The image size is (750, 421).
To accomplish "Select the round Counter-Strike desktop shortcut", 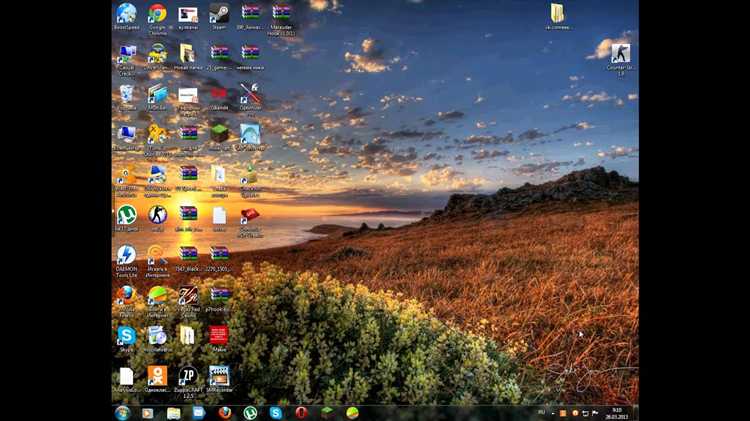I will (x=157, y=216).
